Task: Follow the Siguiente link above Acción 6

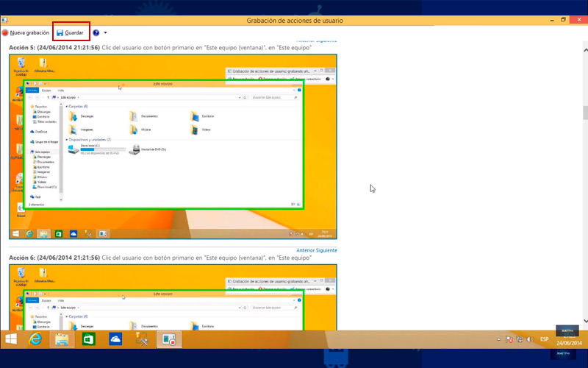Action: pyautogui.click(x=326, y=250)
